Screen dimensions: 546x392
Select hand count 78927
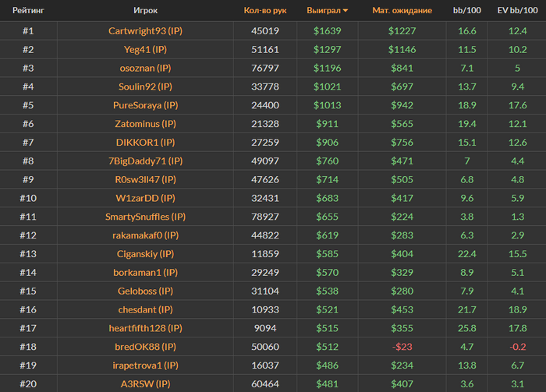[x=265, y=217]
